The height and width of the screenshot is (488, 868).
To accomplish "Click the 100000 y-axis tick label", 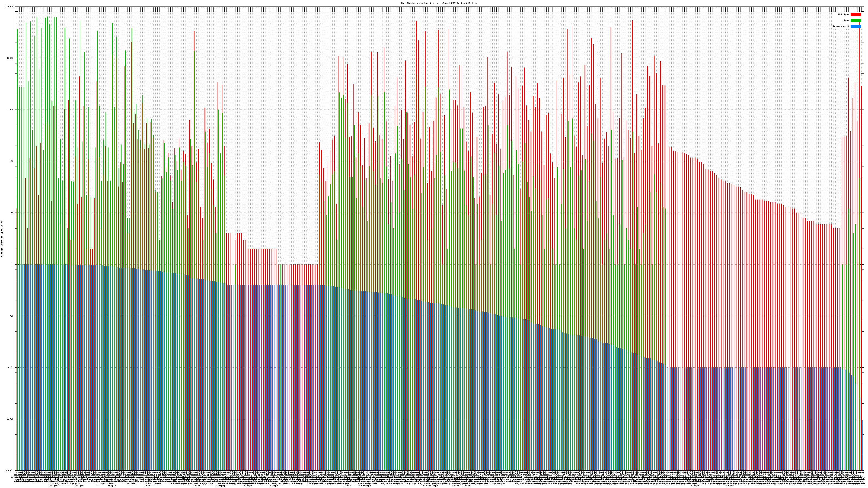I will [x=10, y=7].
